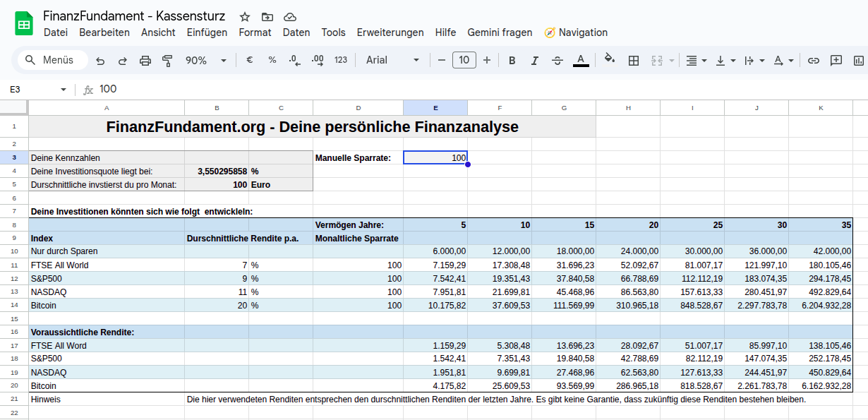Open the fill color bucket picker
The image size is (868, 420).
click(x=610, y=60)
